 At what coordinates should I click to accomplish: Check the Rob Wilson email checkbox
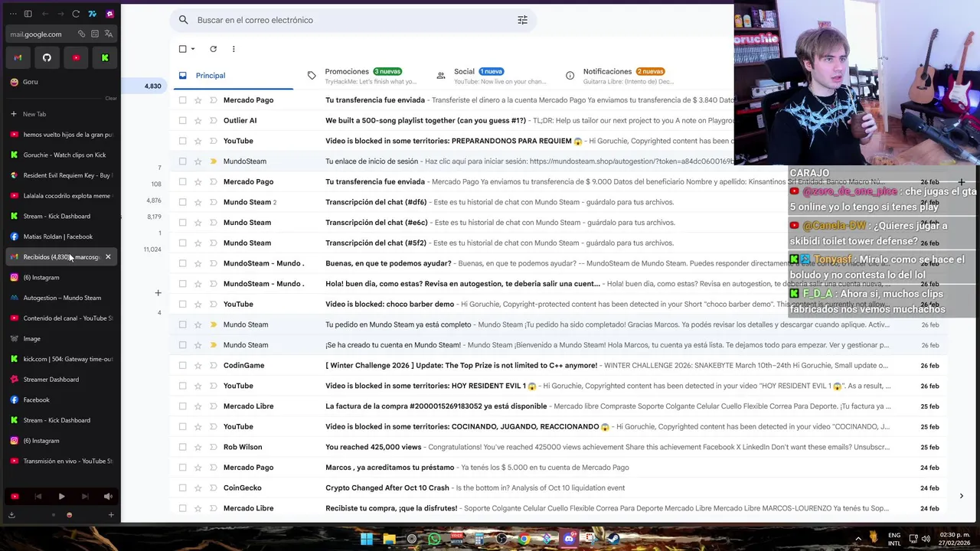(x=182, y=447)
